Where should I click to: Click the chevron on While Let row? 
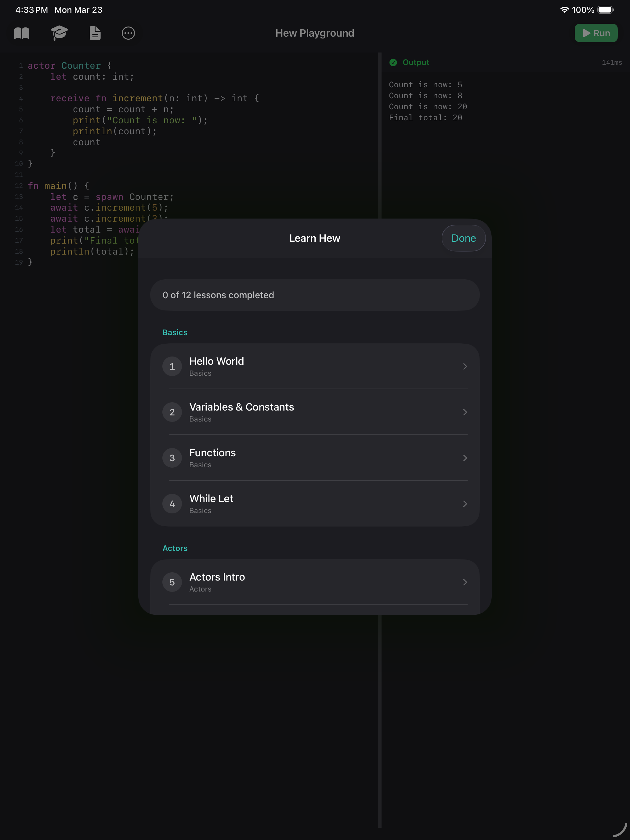(x=465, y=504)
